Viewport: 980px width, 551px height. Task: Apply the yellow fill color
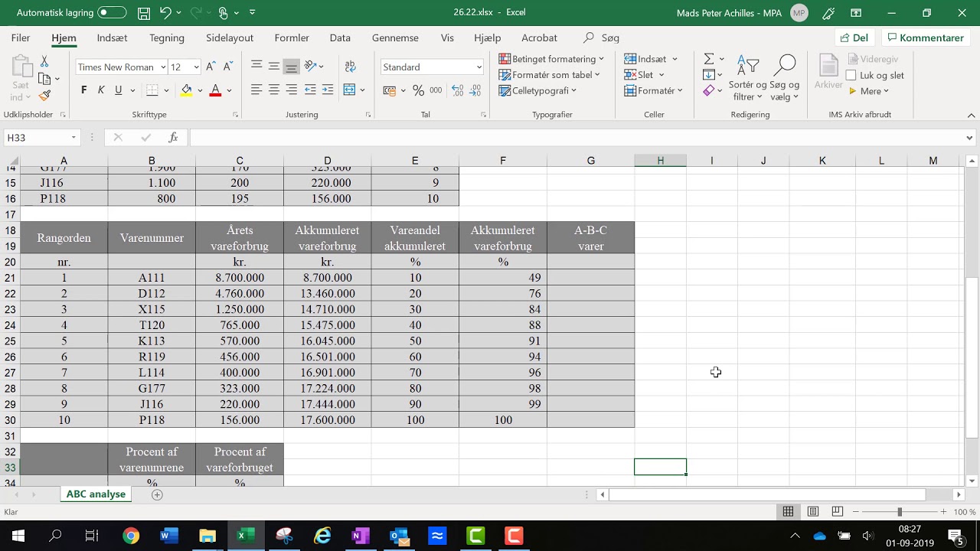point(186,90)
